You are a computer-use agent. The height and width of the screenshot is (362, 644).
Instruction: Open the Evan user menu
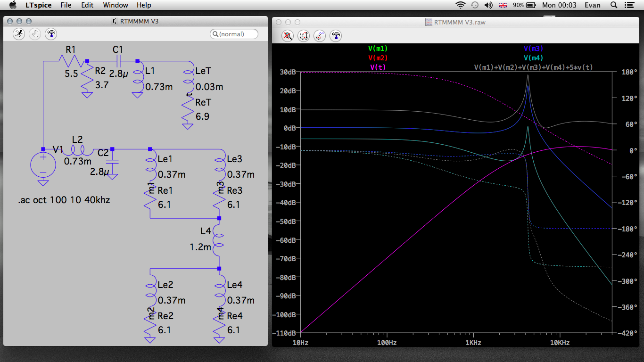593,5
